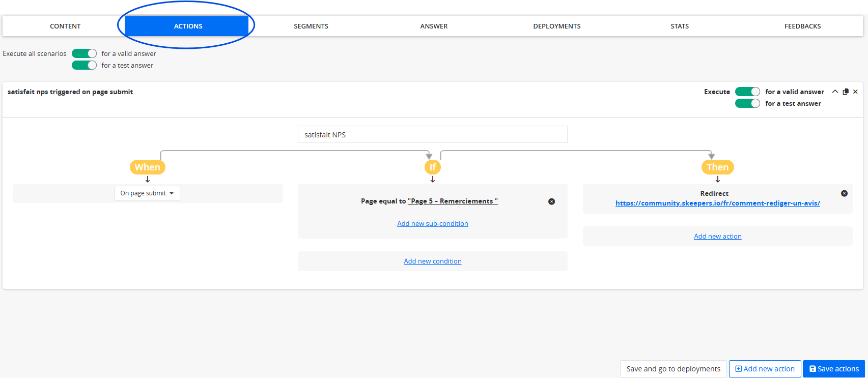This screenshot has width=868, height=378.
Task: Remove the Redirect action
Action: [844, 193]
